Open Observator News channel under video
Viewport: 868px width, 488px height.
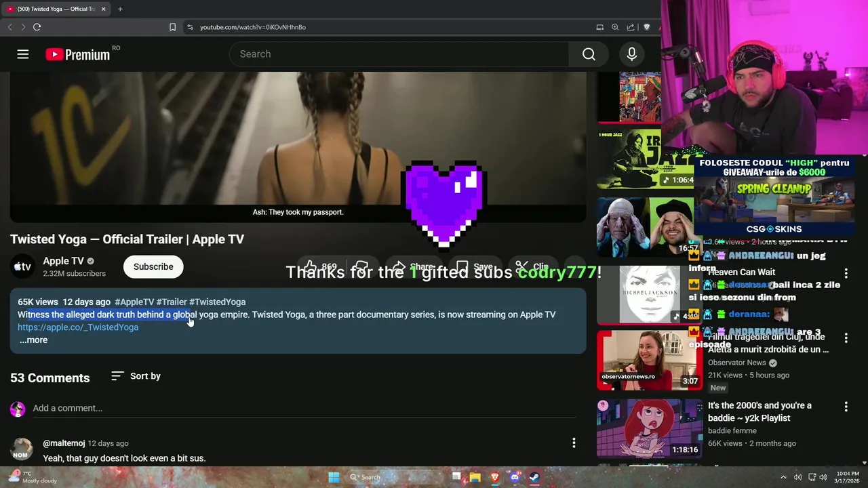[737, 363]
